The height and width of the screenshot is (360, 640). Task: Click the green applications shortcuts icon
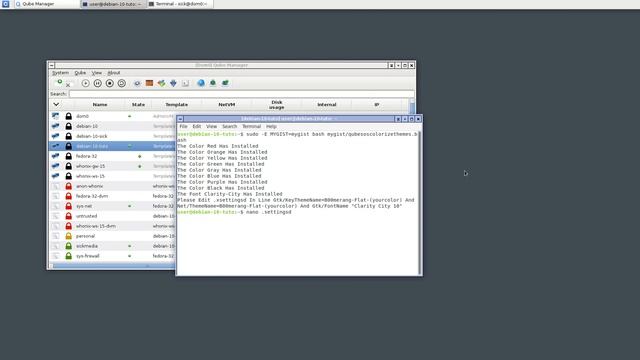coord(162,83)
